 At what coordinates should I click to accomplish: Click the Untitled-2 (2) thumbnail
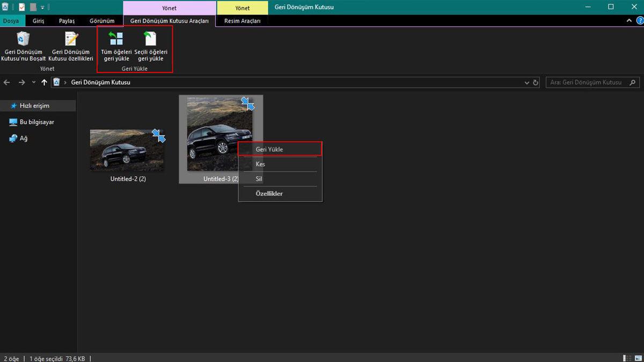(127, 150)
